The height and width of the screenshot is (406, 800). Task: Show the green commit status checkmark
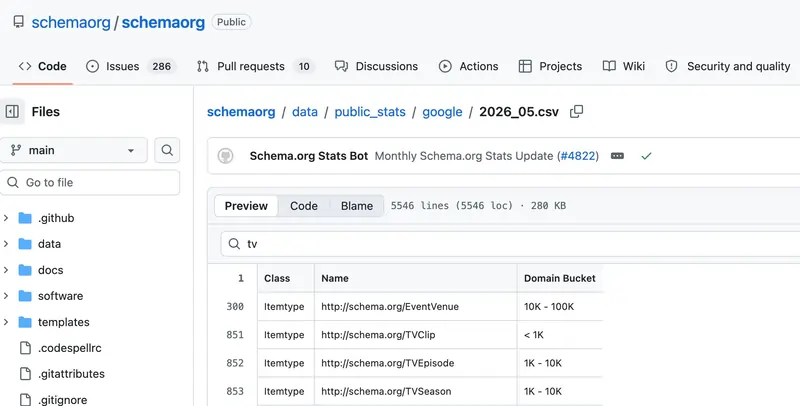coord(646,156)
